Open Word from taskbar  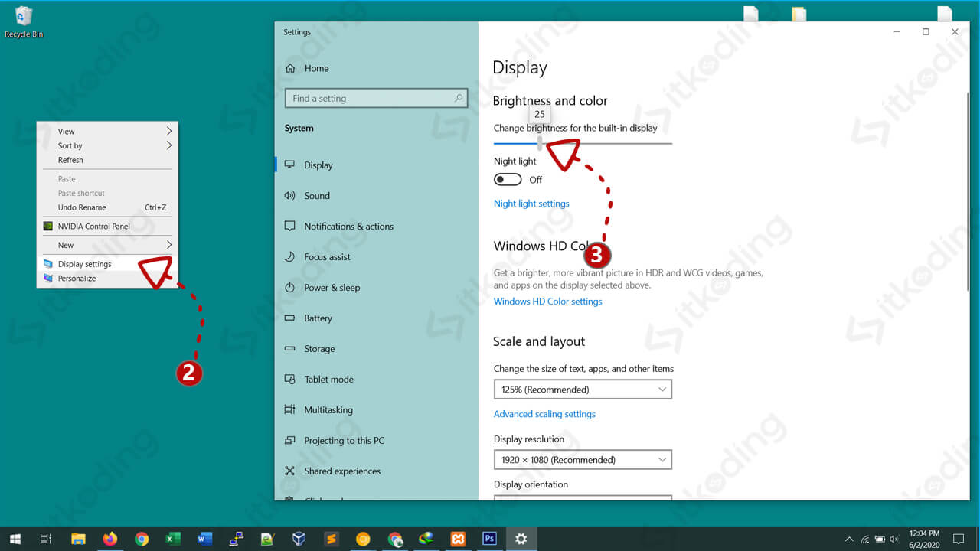204,539
